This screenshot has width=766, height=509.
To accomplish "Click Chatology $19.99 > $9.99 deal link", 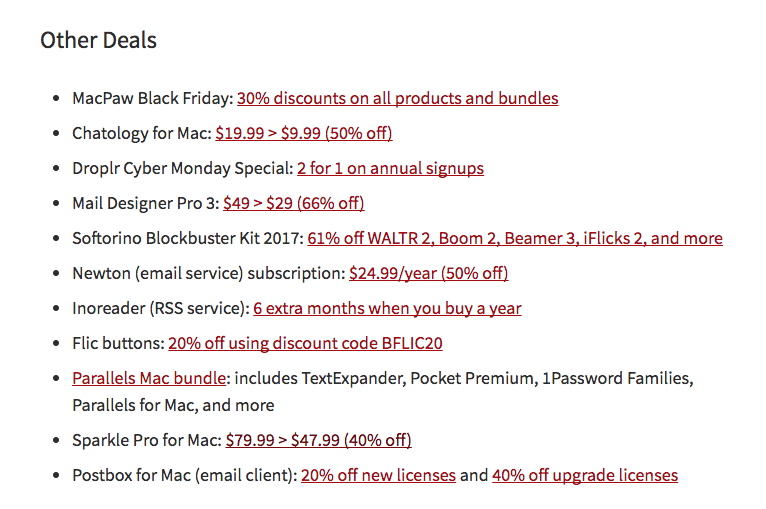I will (303, 133).
